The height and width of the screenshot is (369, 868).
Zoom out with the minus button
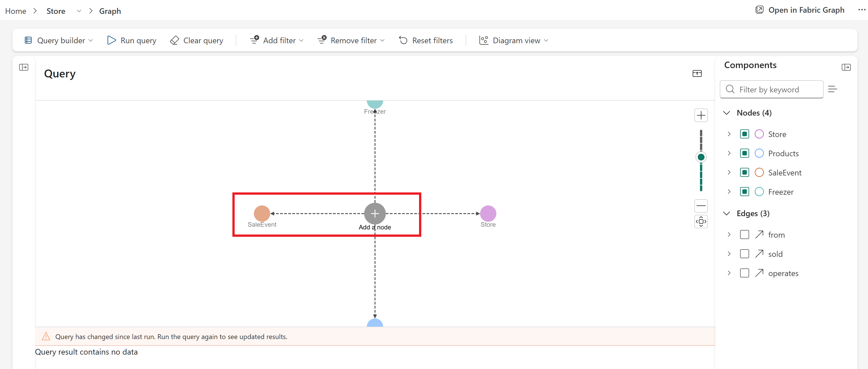click(x=701, y=206)
